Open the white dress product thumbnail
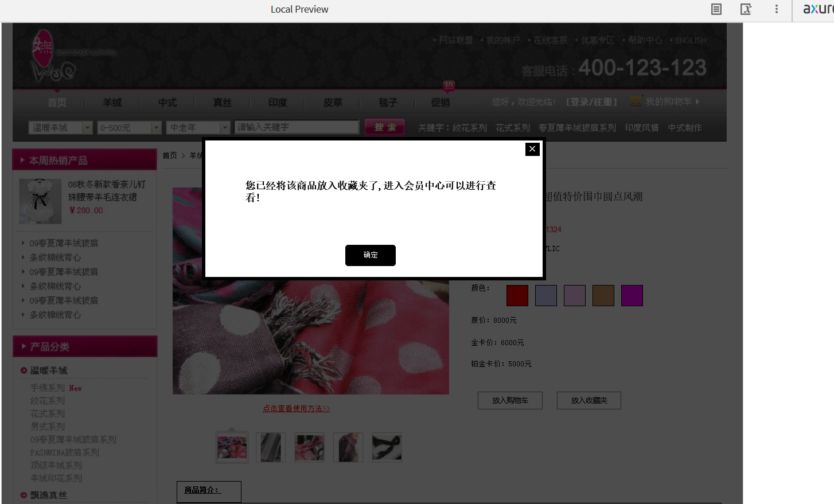This screenshot has width=834, height=504. 40,201
